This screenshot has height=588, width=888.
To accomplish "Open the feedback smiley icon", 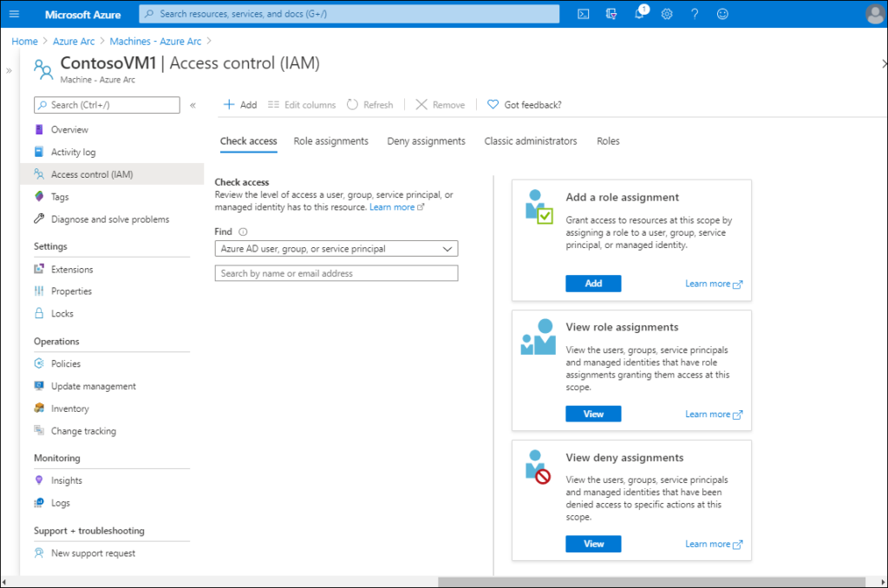I will (722, 14).
